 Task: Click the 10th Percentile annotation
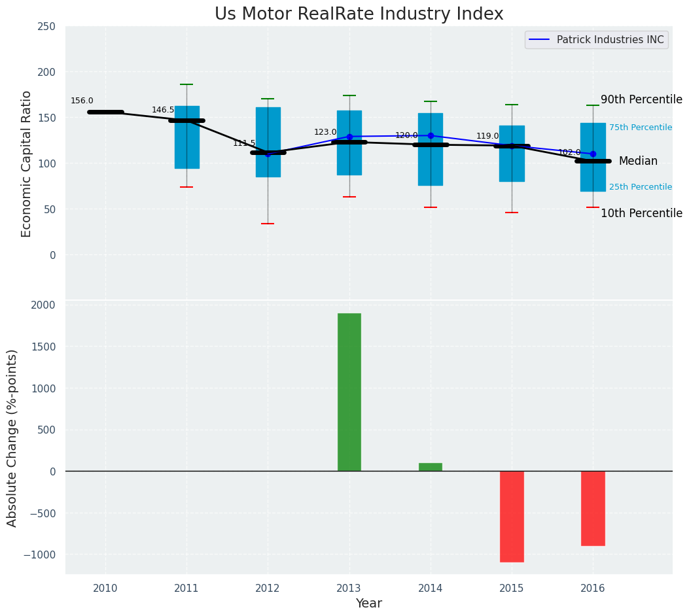pos(641,213)
